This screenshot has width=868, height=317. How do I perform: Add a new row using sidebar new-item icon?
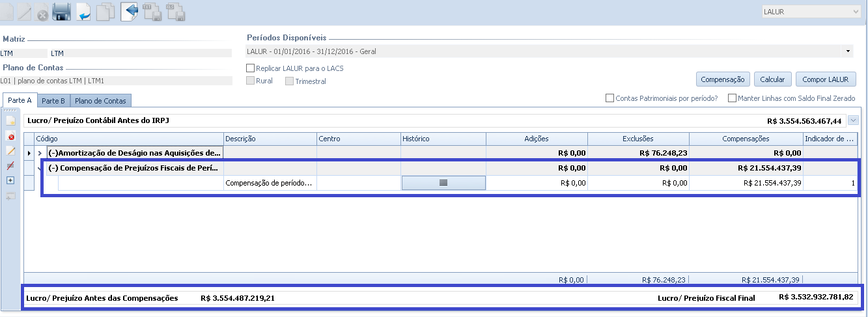(10, 121)
